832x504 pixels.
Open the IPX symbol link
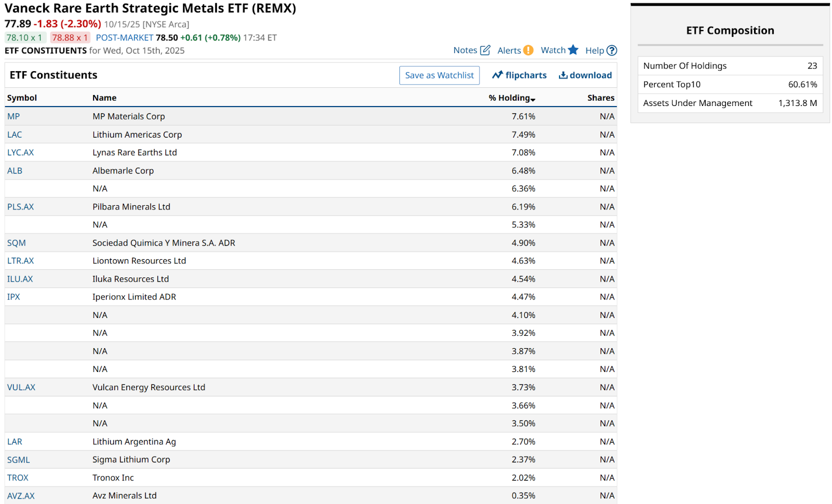click(14, 297)
